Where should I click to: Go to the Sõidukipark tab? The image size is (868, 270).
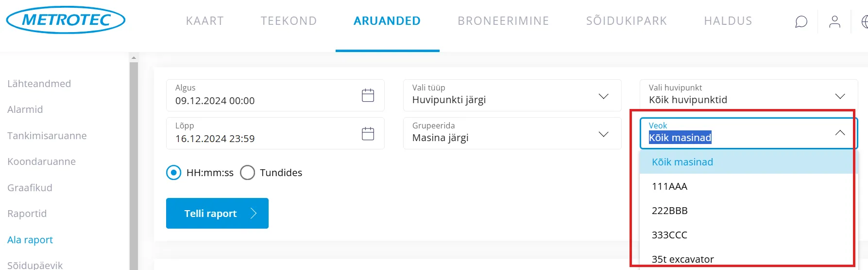point(626,21)
